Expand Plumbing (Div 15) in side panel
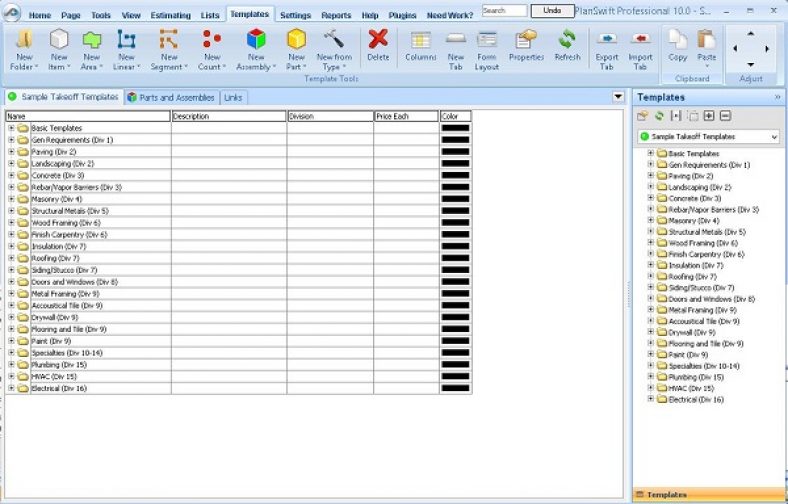The width and height of the screenshot is (788, 504). click(x=650, y=376)
